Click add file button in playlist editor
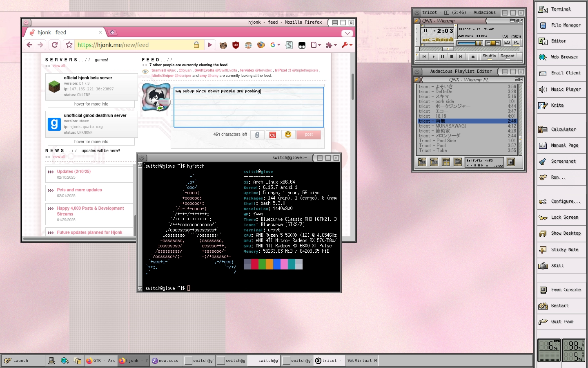This screenshot has width=588, height=368. (422, 162)
